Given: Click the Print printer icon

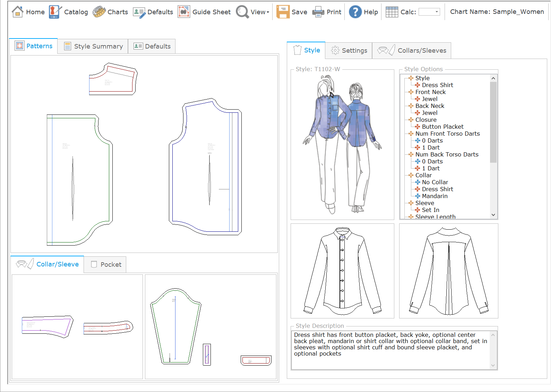Looking at the screenshot, I should (x=318, y=12).
